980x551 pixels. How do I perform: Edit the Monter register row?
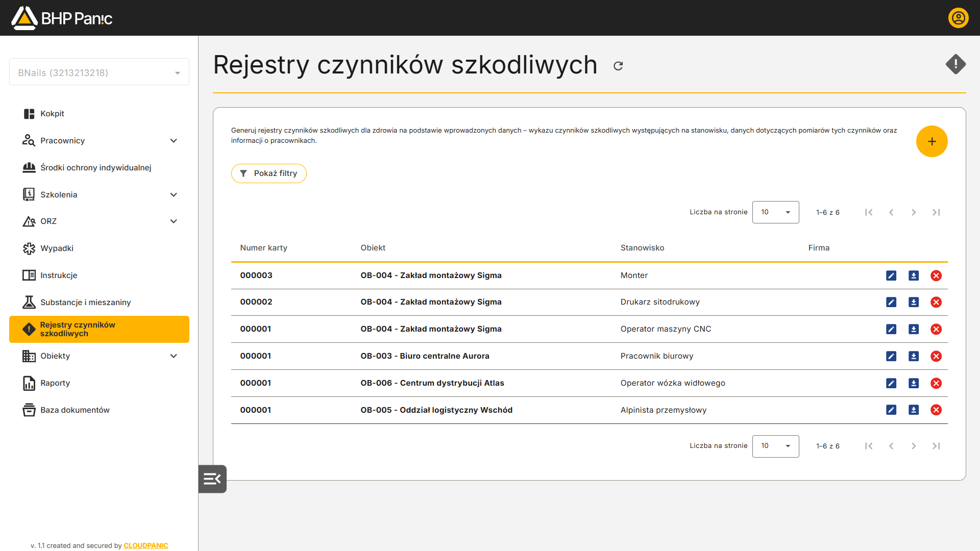coord(891,275)
